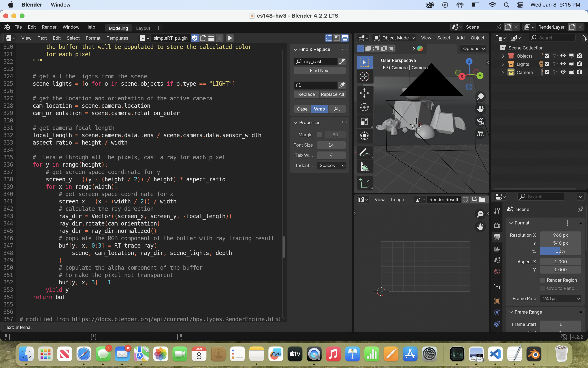This screenshot has width=588, height=368.
Task: Open the View Layer properties tab
Action: tap(497, 248)
